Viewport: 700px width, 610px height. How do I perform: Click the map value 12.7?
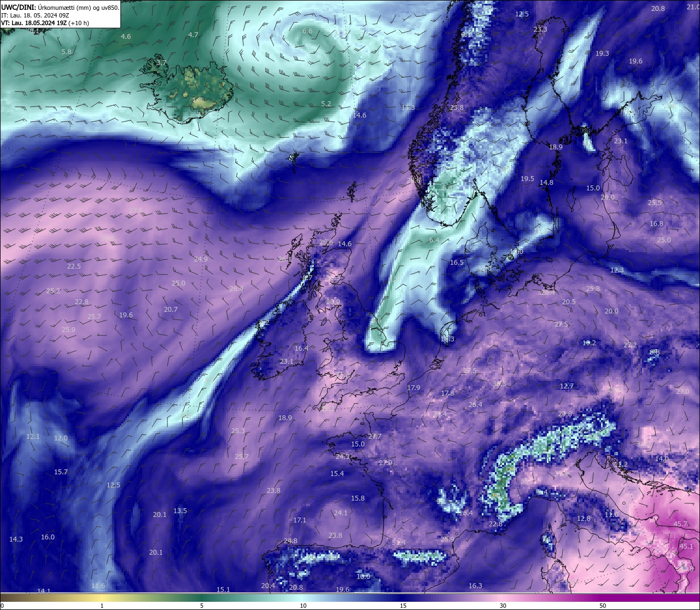(567, 386)
